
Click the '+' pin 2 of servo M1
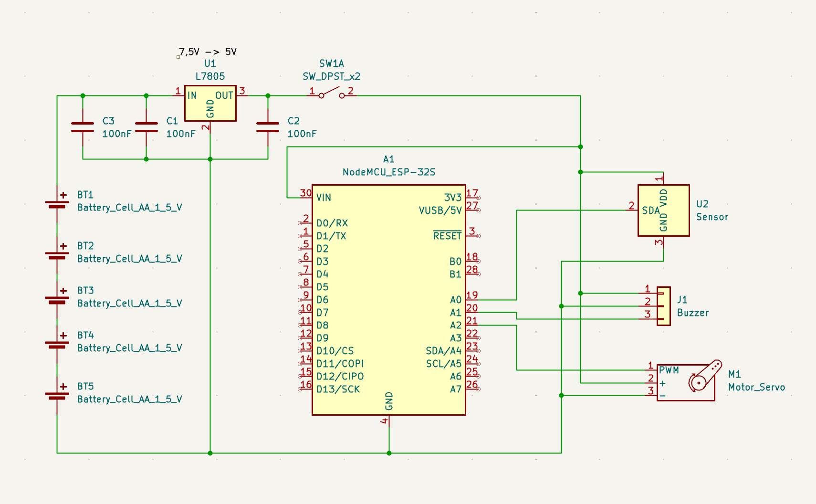pyautogui.click(x=651, y=382)
